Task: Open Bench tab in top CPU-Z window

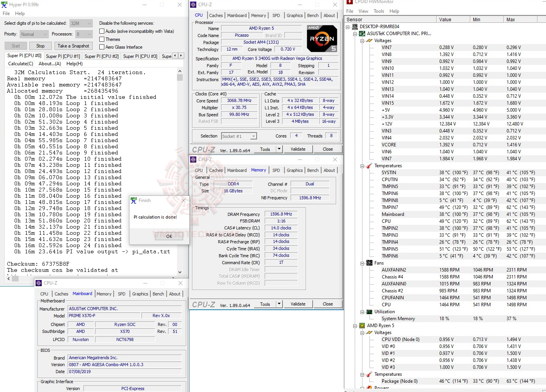Action: pyautogui.click(x=313, y=15)
